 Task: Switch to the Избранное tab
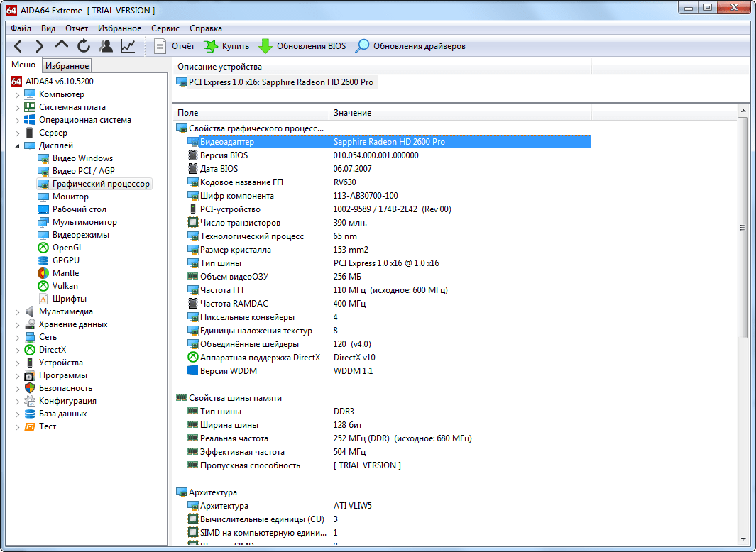67,66
